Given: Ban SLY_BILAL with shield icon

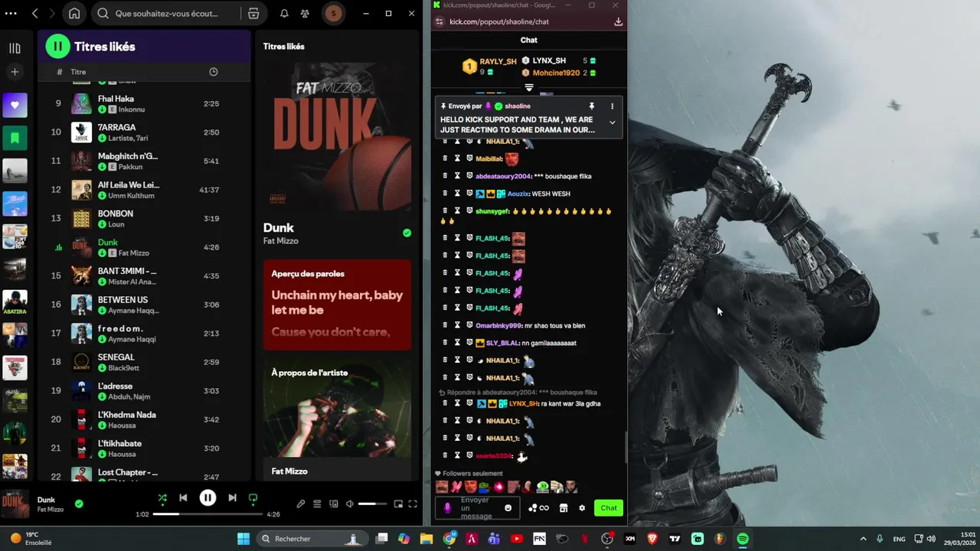Looking at the screenshot, I should pos(469,343).
